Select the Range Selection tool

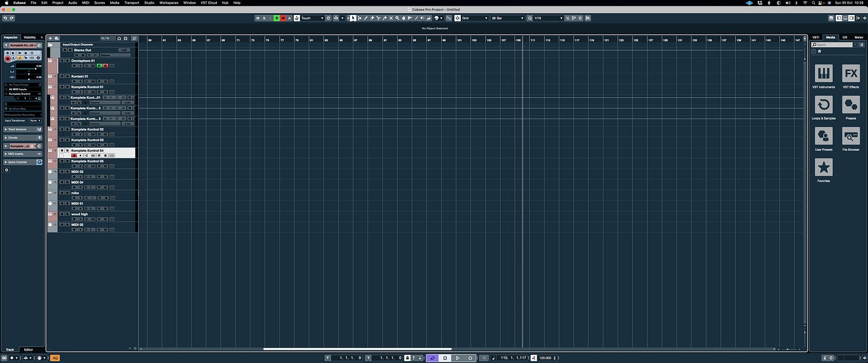[359, 18]
